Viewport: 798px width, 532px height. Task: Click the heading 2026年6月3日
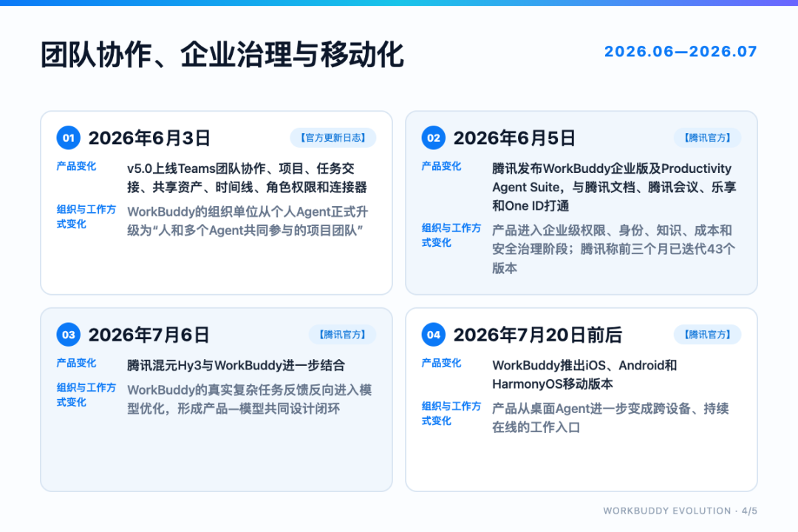tap(149, 138)
